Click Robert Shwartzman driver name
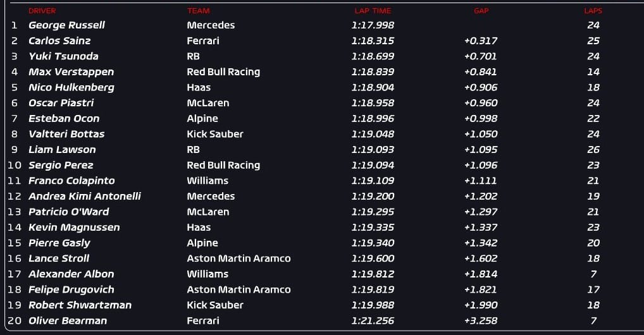Viewport: 644px width, 335px height. point(80,305)
